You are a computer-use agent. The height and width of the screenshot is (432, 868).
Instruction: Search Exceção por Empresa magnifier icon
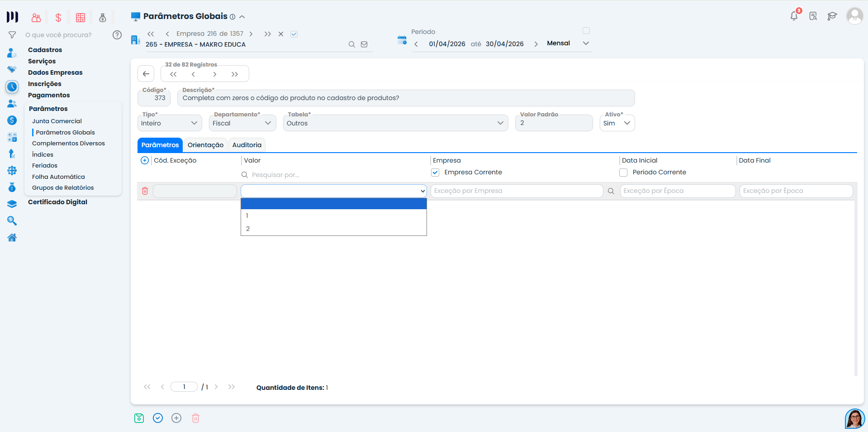click(x=611, y=191)
